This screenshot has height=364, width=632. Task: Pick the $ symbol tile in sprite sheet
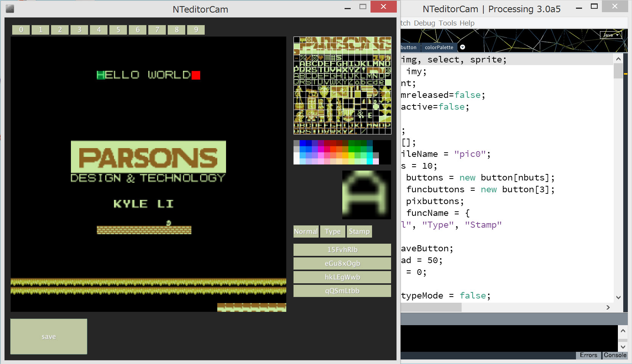point(339,58)
